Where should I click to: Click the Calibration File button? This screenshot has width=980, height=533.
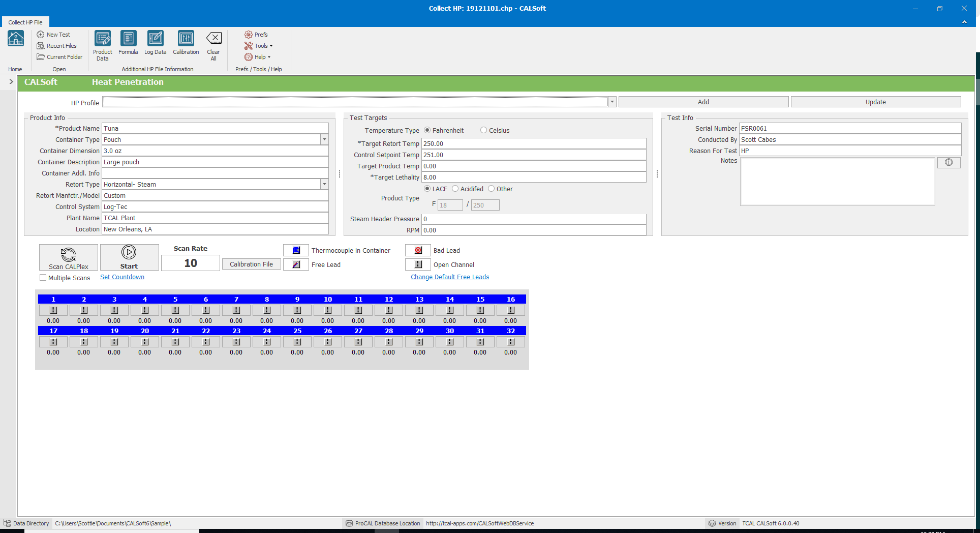click(251, 264)
